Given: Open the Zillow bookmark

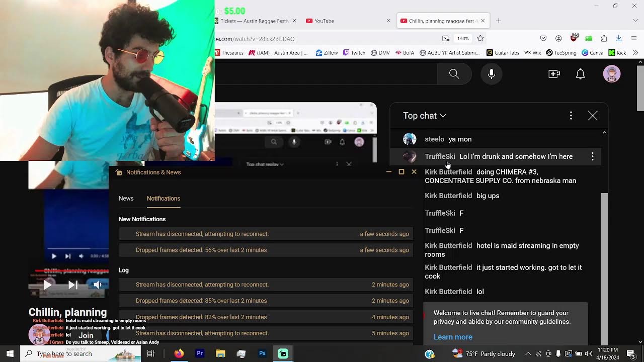Looking at the screenshot, I should point(327,52).
